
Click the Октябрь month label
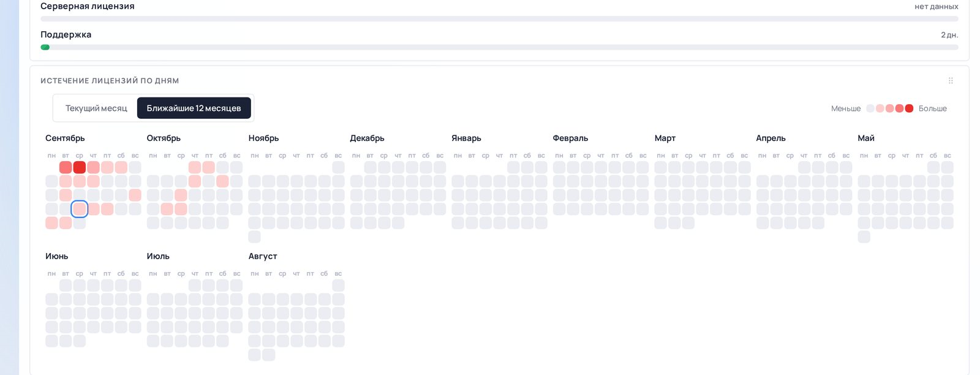tap(164, 138)
